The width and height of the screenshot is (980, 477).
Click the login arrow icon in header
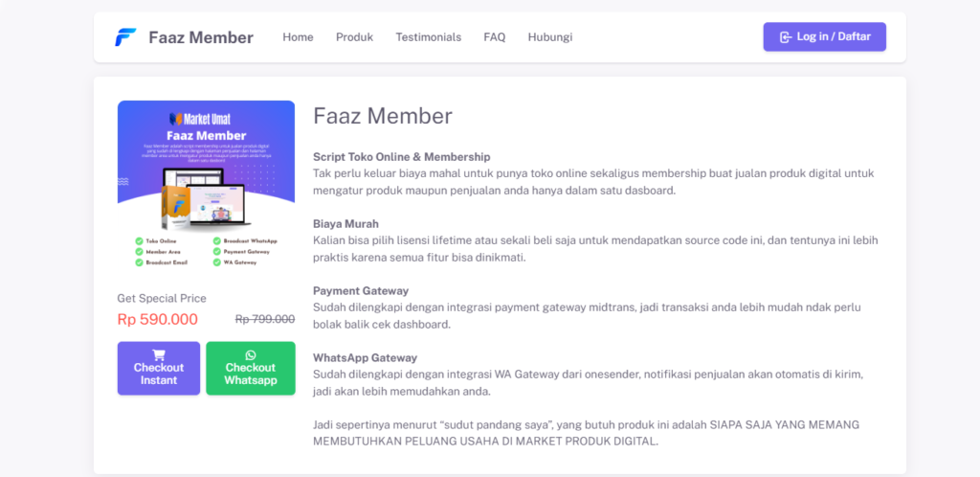[x=785, y=37]
